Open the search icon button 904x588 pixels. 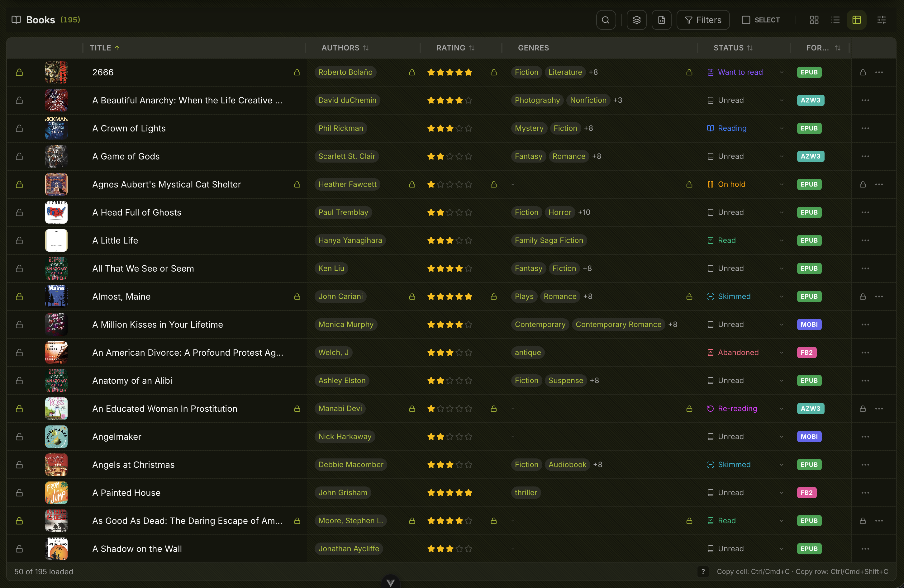(x=606, y=20)
